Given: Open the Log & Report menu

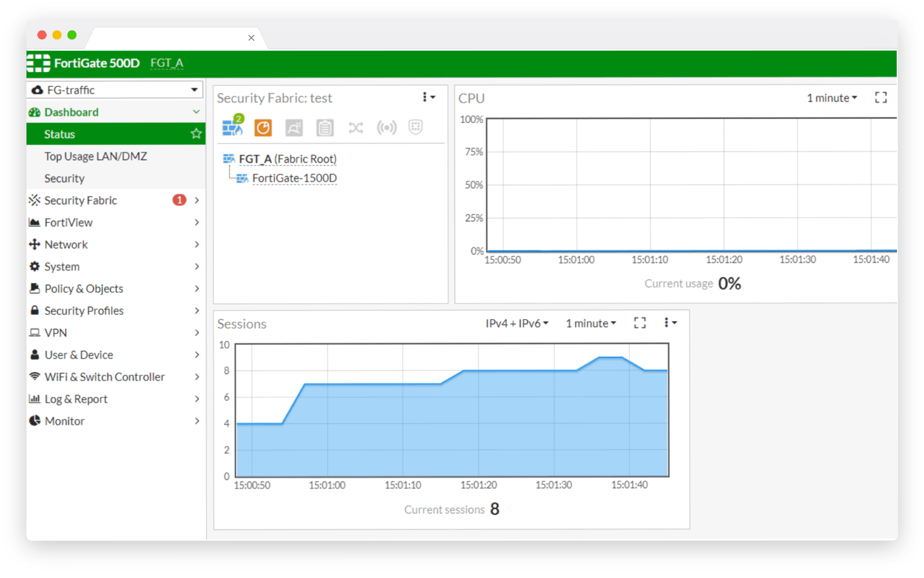Looking at the screenshot, I should coord(116,399).
